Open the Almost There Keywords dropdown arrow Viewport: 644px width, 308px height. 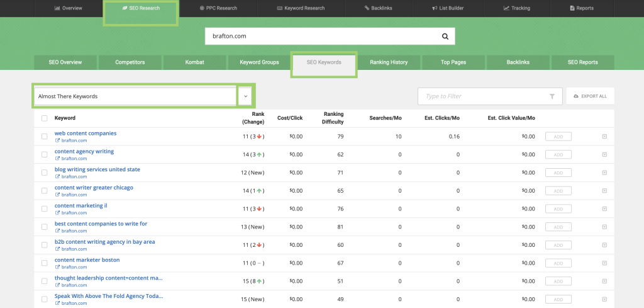pos(245,96)
